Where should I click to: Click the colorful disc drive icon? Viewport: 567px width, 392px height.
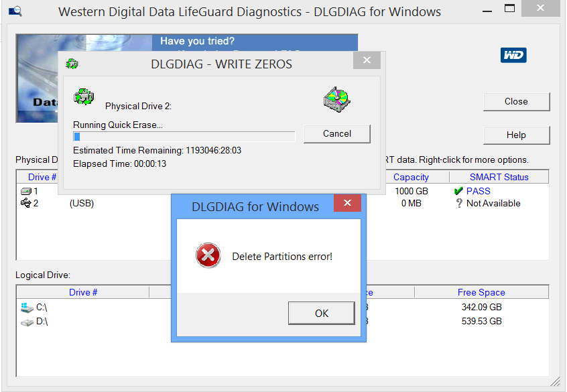336,99
